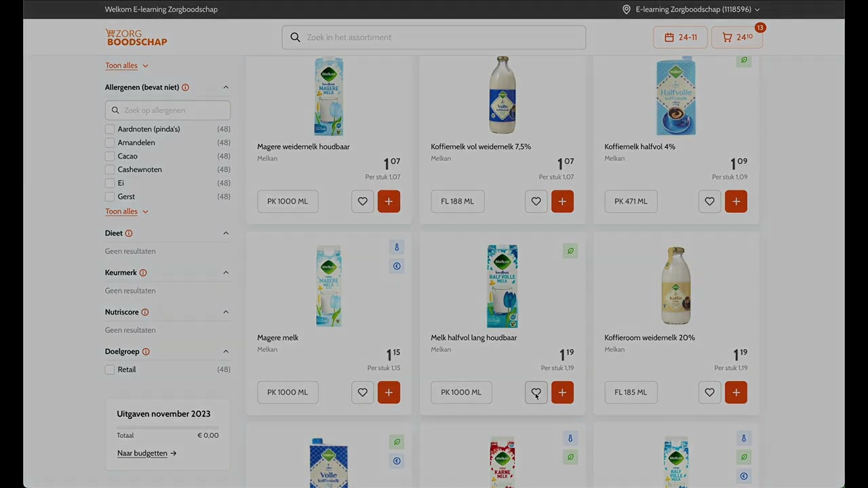
Task: Click the Zorgboodschap logo
Action: [x=136, y=37]
